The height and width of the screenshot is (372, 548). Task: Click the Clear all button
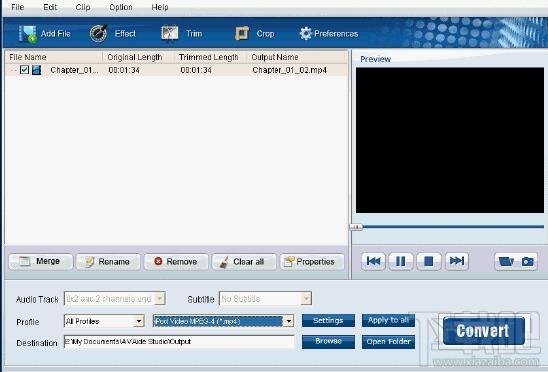(244, 262)
